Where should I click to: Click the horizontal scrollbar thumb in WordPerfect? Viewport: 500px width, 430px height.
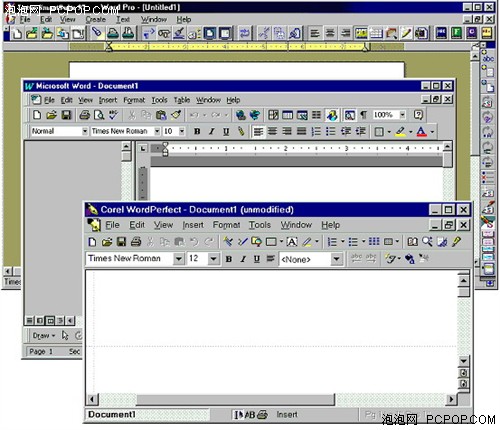pyautogui.click(x=235, y=399)
